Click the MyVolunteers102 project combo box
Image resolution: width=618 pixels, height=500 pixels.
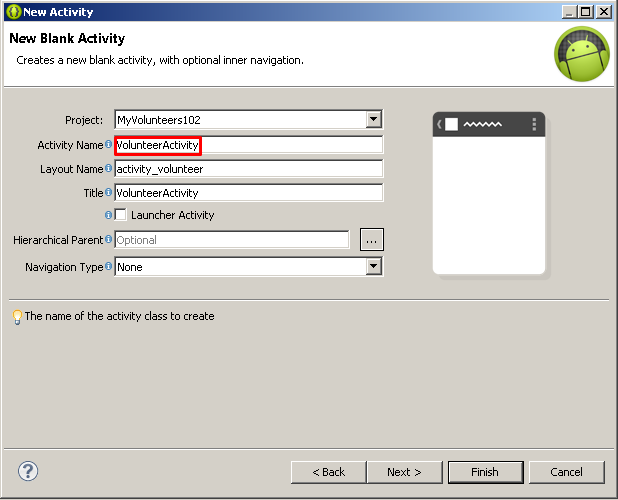pos(249,119)
